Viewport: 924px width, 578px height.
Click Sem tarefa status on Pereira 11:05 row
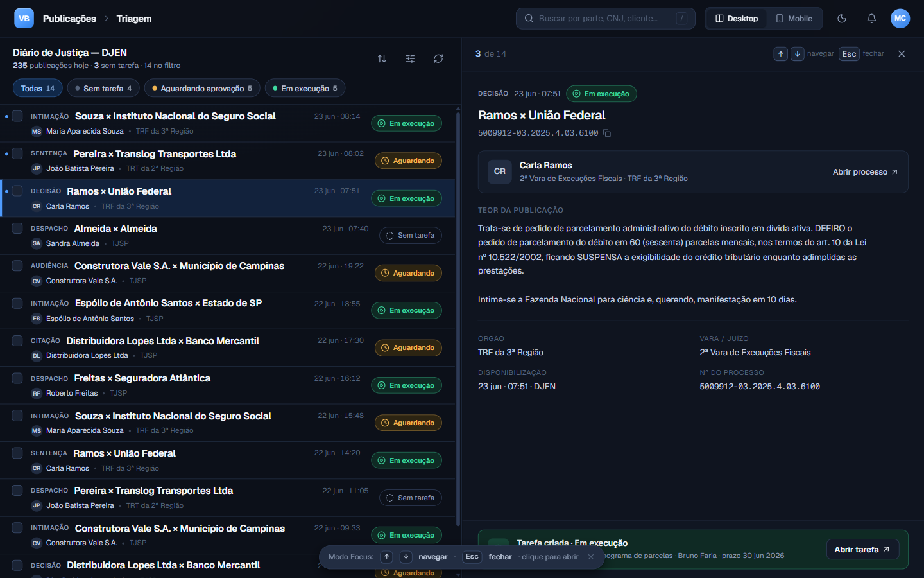411,498
